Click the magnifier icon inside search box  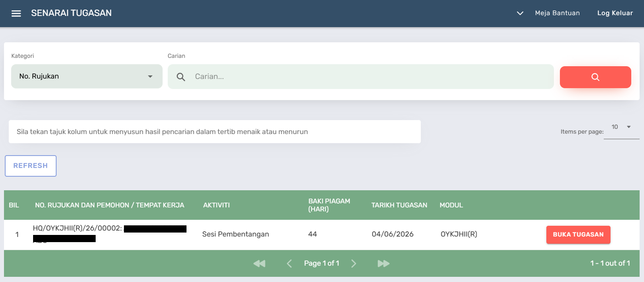(181, 77)
